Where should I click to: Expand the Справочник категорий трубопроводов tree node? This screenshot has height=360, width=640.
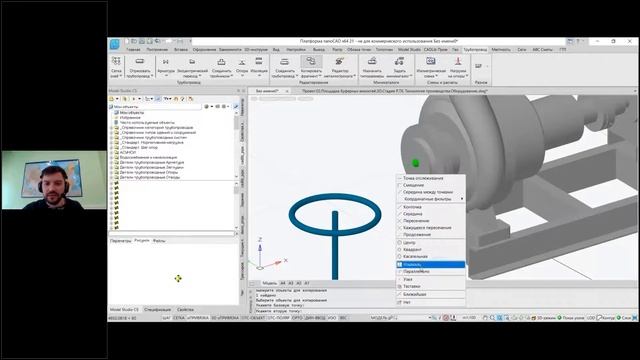coord(111,127)
